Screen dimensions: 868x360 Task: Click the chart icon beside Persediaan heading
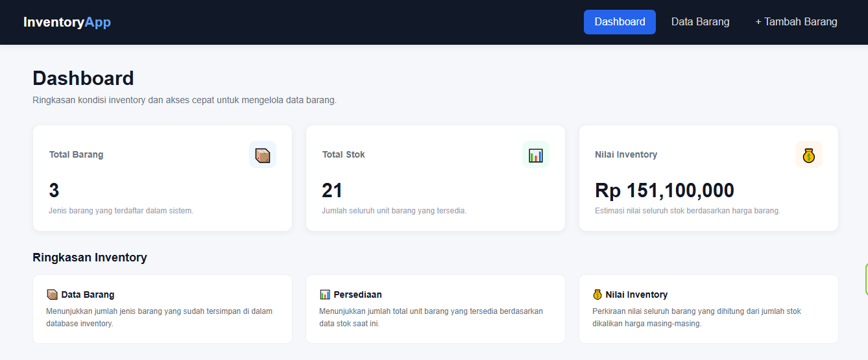pos(325,294)
